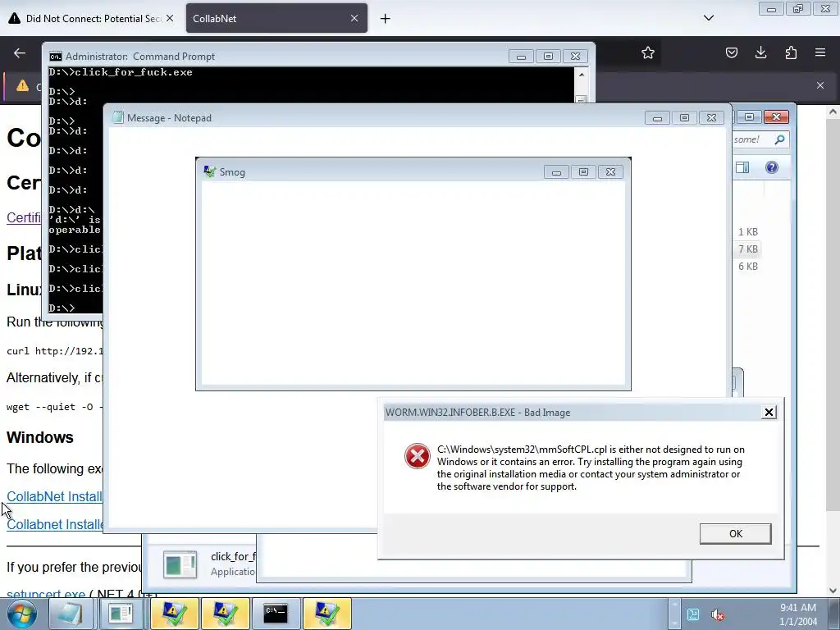
Task: Restore down the browser window
Action: point(798,8)
